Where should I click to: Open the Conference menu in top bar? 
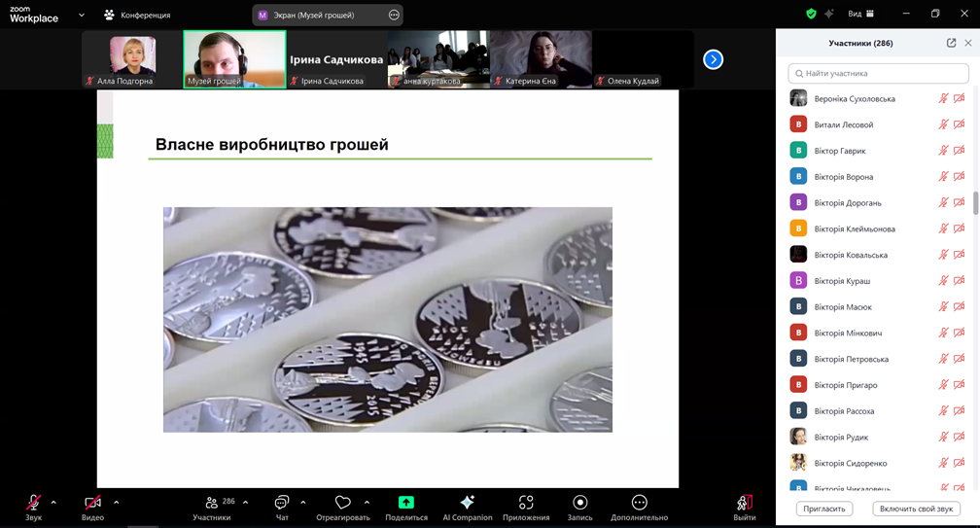pos(137,15)
